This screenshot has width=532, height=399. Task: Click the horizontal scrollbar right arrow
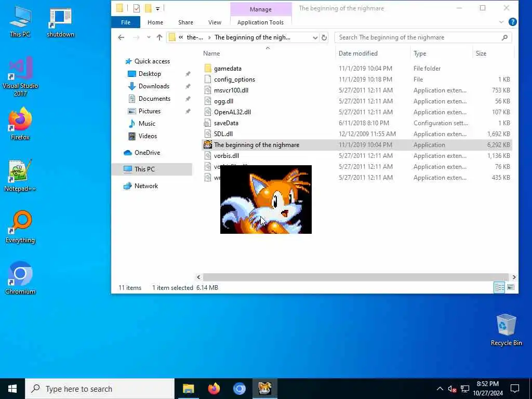coord(514,277)
